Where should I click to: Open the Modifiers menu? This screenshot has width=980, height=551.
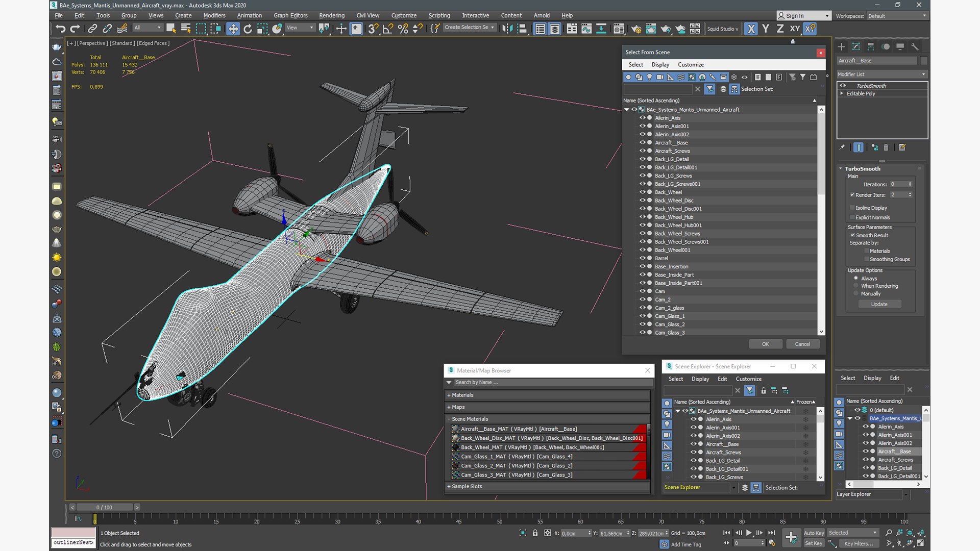(x=214, y=15)
